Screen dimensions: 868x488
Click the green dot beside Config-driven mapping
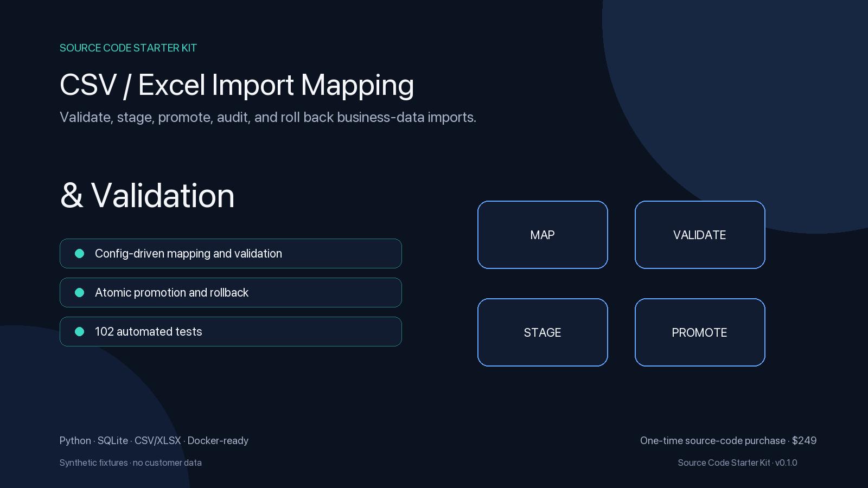pyautogui.click(x=79, y=253)
